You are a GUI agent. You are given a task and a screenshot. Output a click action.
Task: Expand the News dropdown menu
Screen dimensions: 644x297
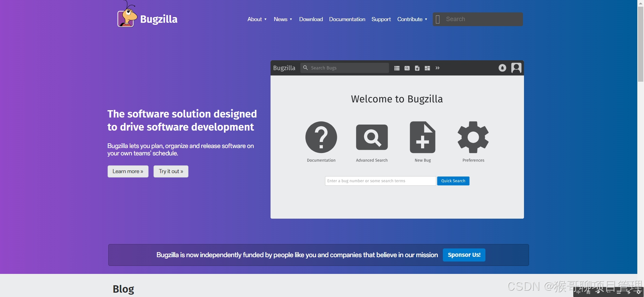(x=283, y=19)
